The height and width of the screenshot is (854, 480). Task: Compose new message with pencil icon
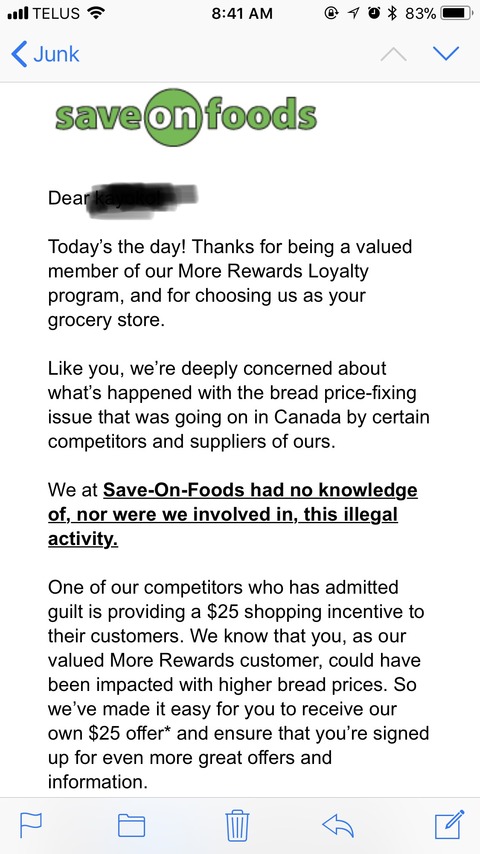(x=449, y=824)
